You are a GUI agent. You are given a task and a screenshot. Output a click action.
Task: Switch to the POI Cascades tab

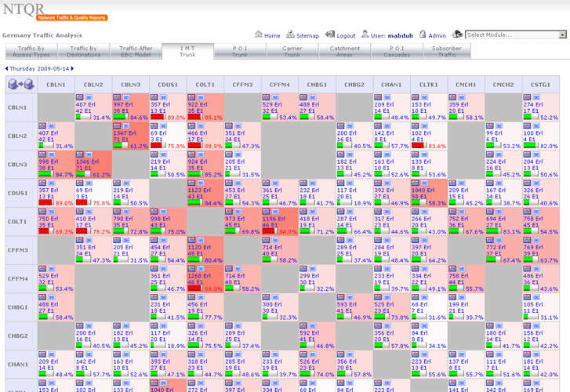(x=397, y=52)
